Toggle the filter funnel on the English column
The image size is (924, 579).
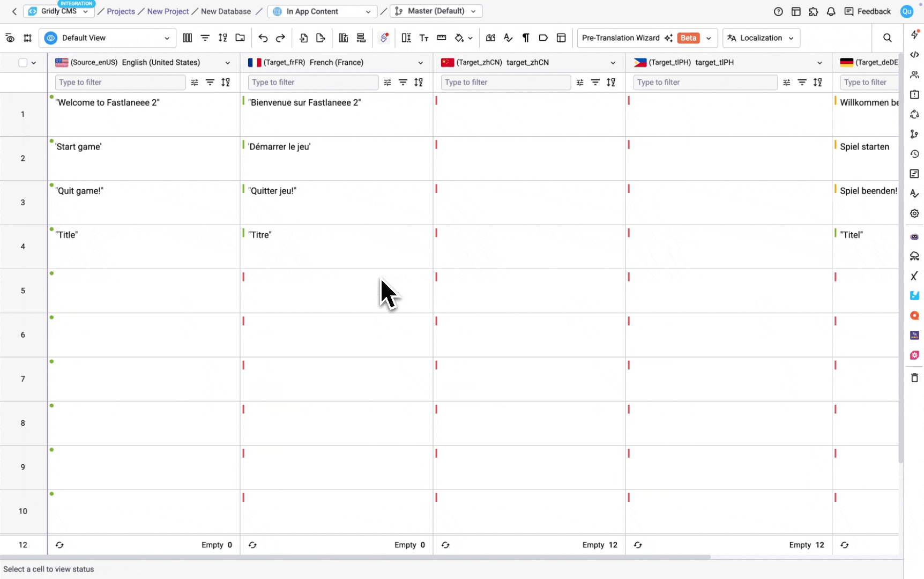(210, 82)
